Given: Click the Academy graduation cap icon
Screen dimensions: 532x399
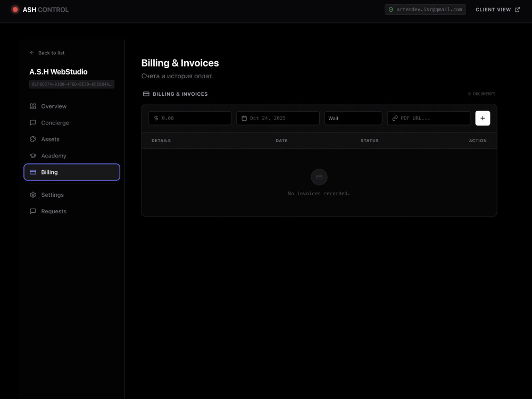Looking at the screenshot, I should (33, 156).
